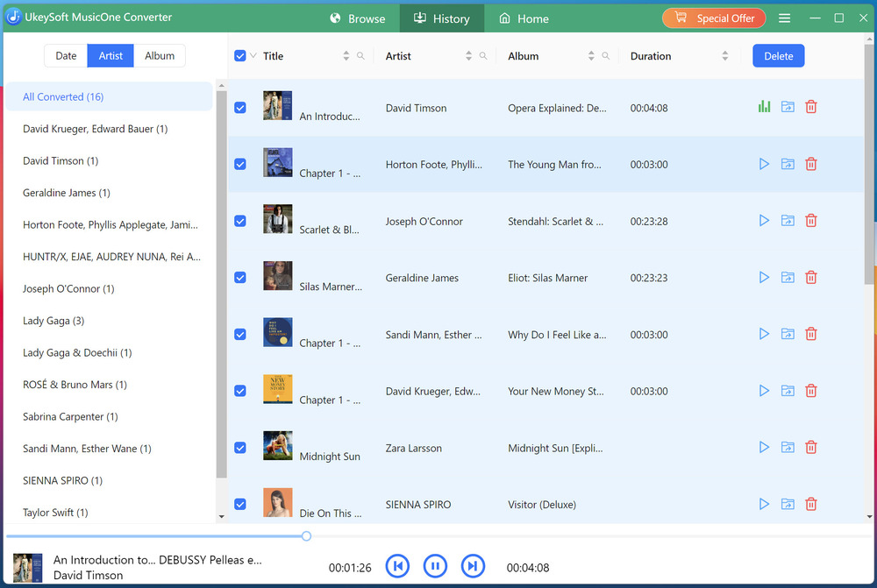
Task: Open folder for Joseph O'Connor track
Action: [x=788, y=221]
